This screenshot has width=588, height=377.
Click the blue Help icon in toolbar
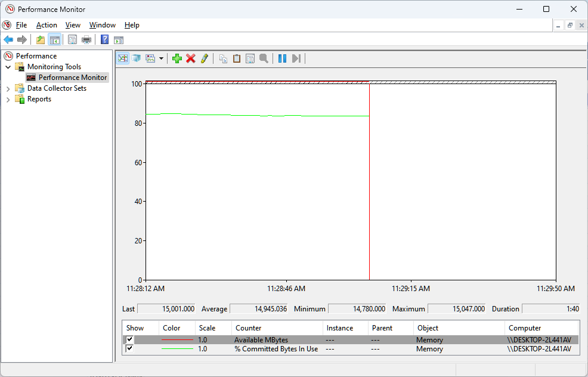coord(104,40)
